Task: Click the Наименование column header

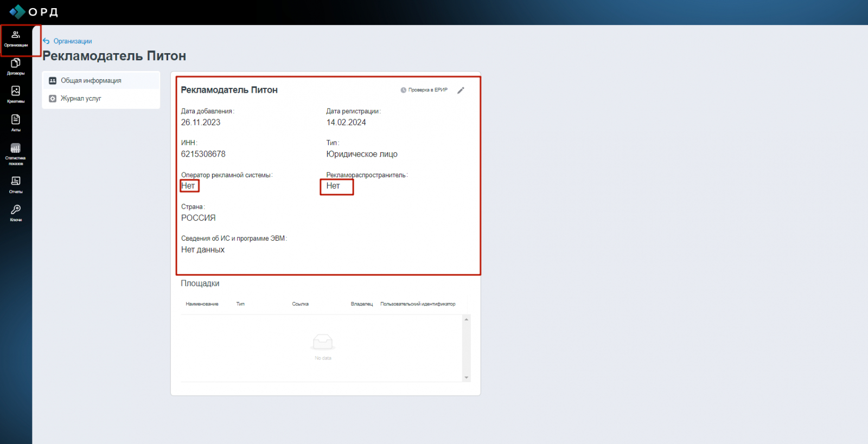Action: [202, 304]
